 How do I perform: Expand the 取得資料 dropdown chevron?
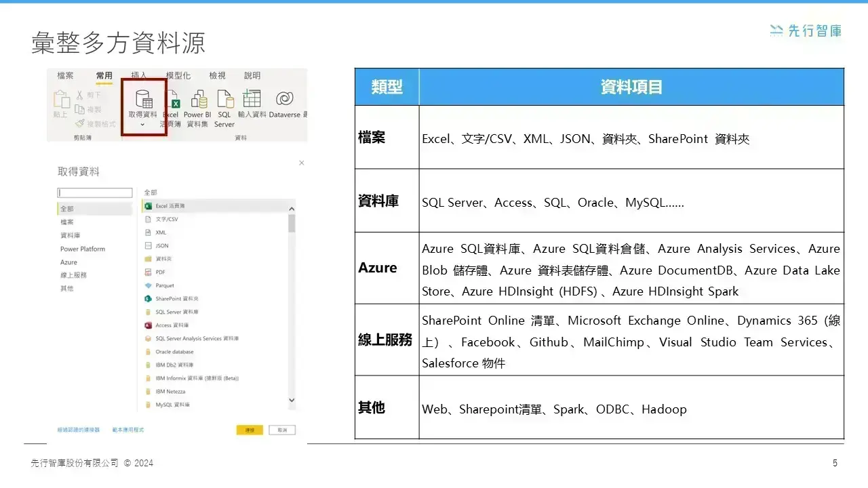142,125
